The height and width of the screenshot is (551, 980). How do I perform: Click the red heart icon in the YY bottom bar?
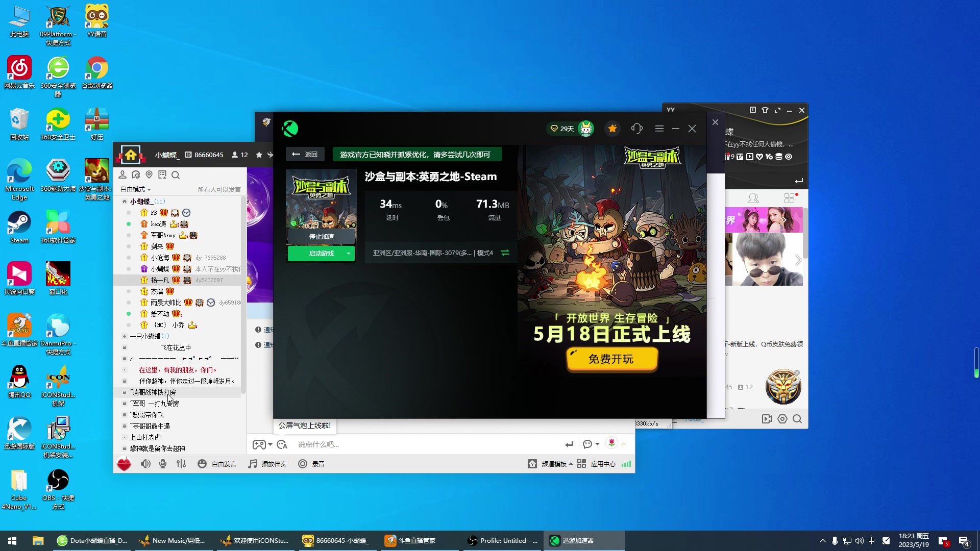(124, 464)
